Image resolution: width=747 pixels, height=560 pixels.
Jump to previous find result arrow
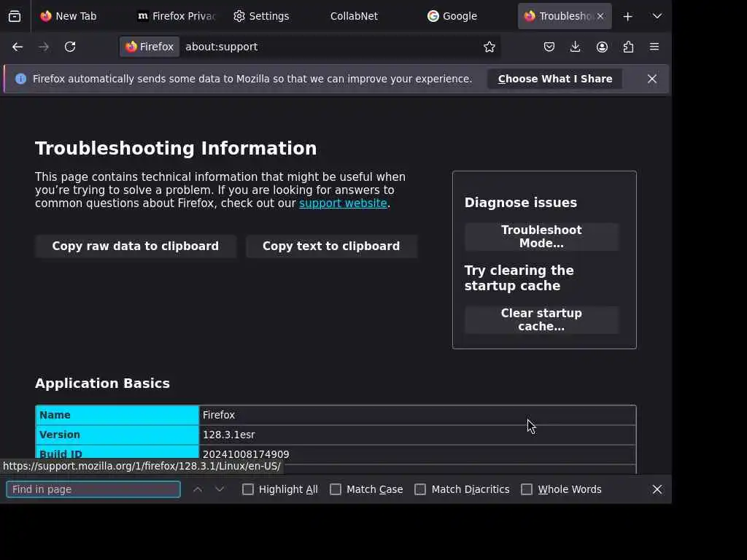[198, 489]
